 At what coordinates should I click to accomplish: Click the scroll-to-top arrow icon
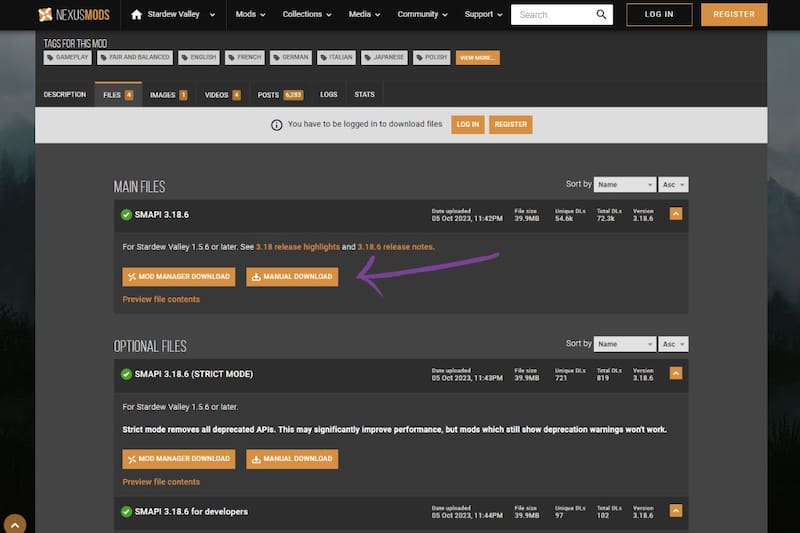click(15, 524)
